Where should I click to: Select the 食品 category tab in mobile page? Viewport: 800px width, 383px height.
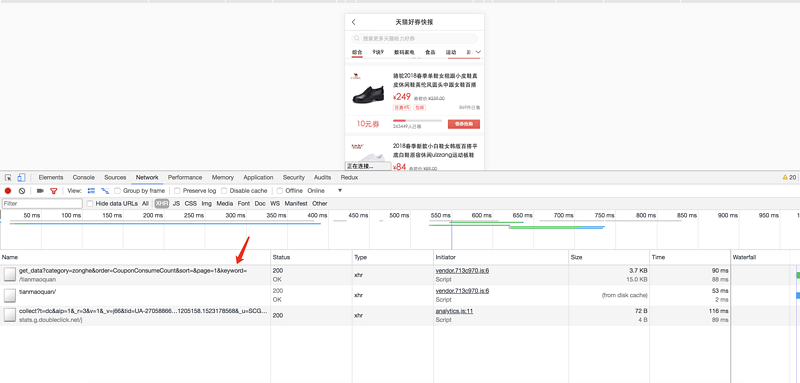click(x=430, y=52)
